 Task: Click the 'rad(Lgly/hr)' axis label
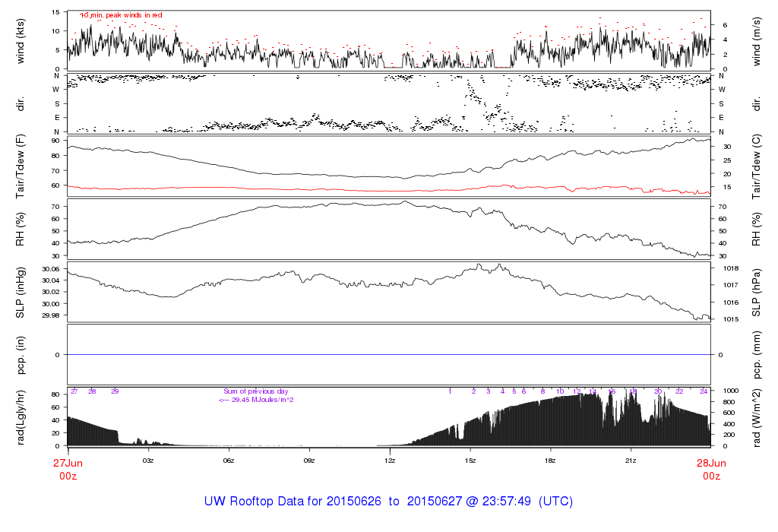tap(21, 418)
